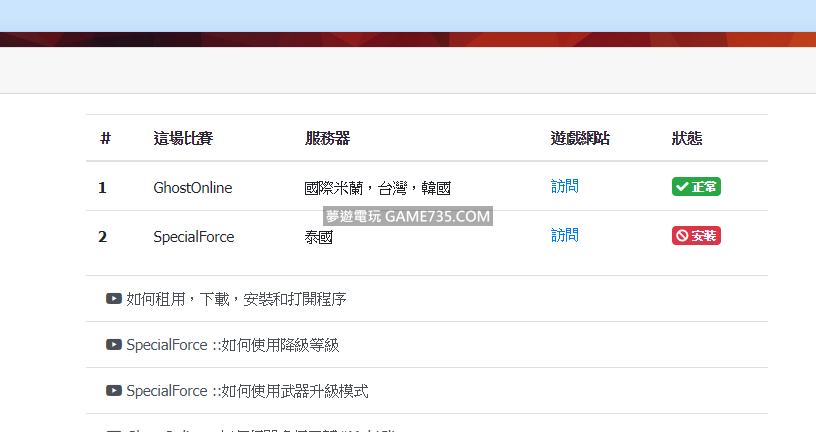Select row number 2 cell
The height and width of the screenshot is (432, 816).
(x=103, y=237)
